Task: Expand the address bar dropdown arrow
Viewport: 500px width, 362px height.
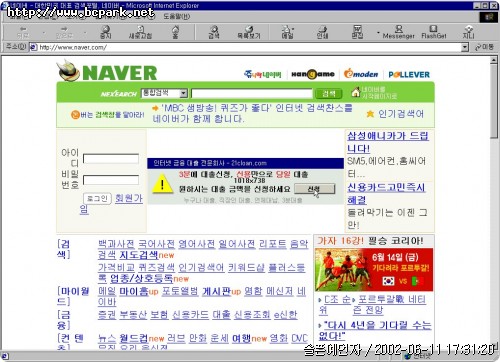Action: [x=465, y=47]
